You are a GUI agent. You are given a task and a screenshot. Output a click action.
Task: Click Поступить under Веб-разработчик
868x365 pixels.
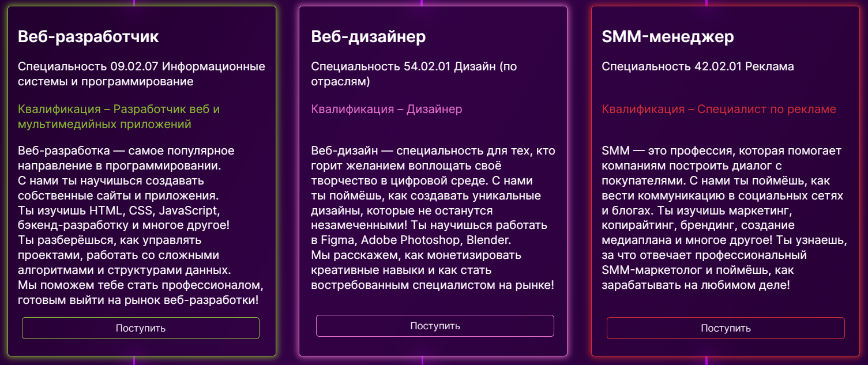coord(141,328)
